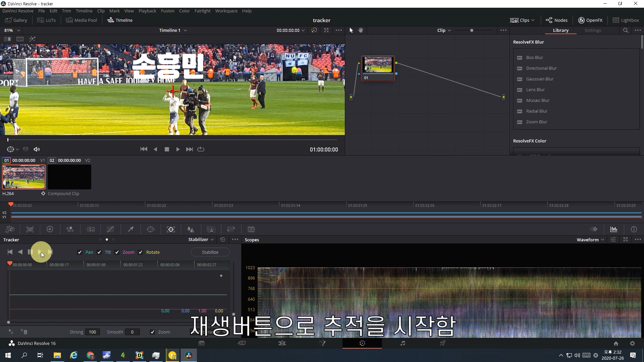
Task: Switch to Fairlight page icon
Action: [402, 343]
